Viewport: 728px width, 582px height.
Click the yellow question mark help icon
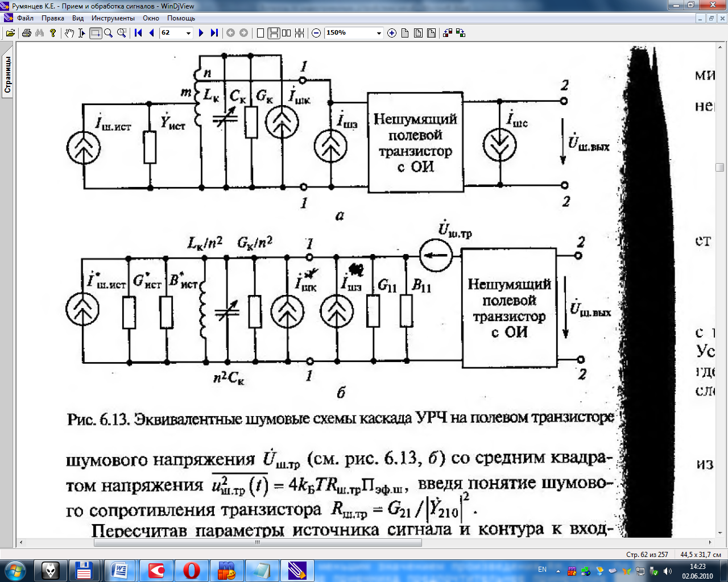coord(53,33)
